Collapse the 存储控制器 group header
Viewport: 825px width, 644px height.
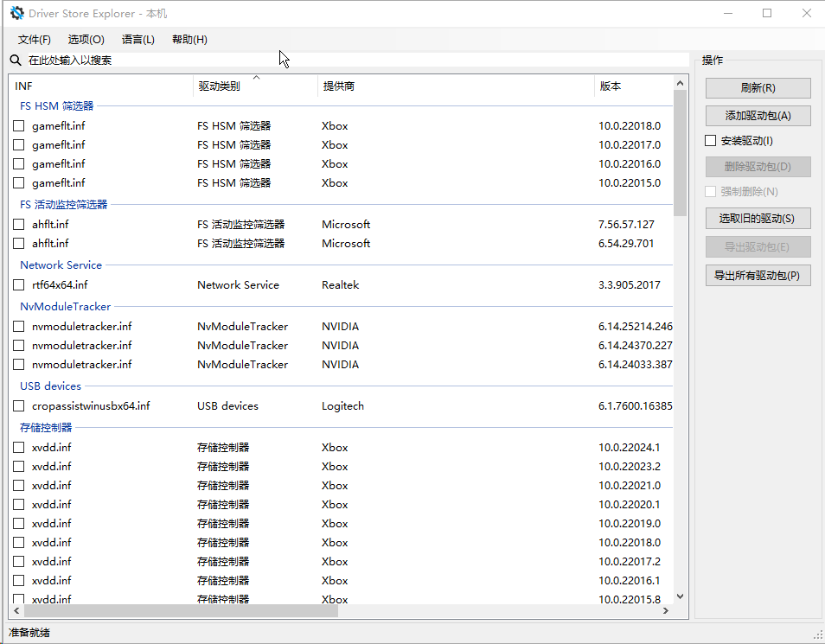[x=46, y=428]
